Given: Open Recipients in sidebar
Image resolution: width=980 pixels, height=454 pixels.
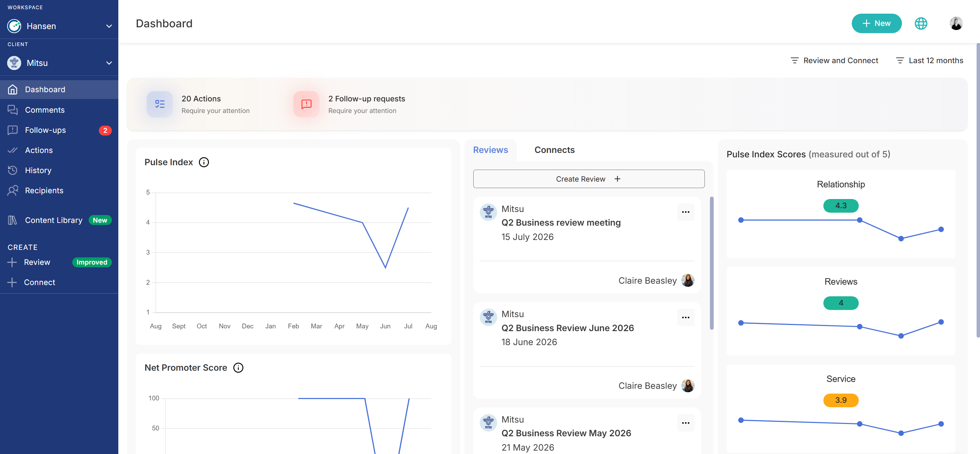Looking at the screenshot, I should point(59,190).
